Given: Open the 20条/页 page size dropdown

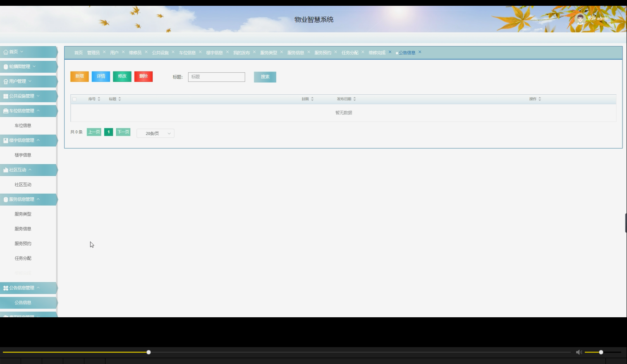Looking at the screenshot, I should point(155,133).
